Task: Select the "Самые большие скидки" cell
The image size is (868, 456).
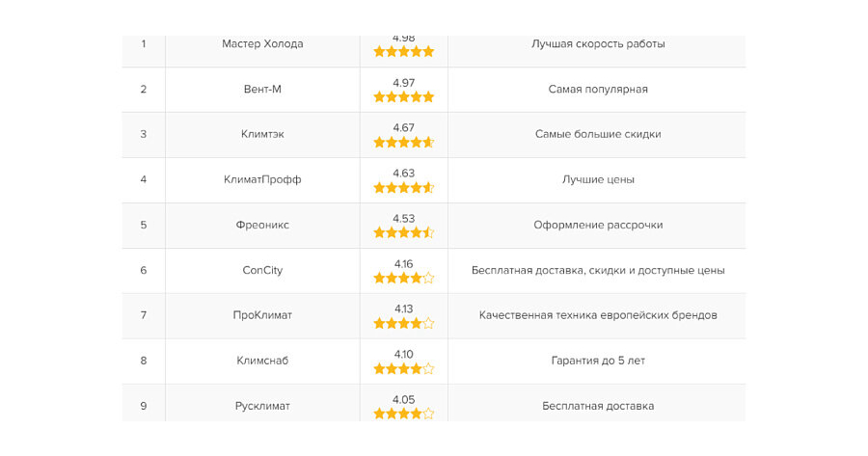Action: tap(598, 135)
